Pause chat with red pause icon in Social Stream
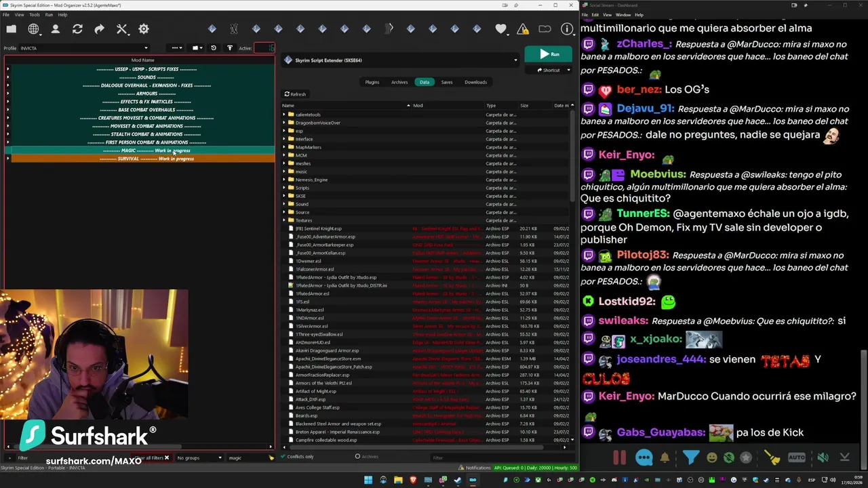Screen dimensions: 868x488 coord(619,457)
